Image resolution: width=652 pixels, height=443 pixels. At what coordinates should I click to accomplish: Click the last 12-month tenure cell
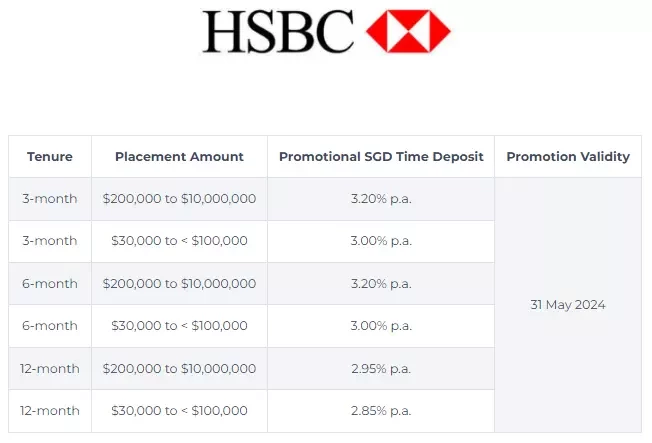50,411
